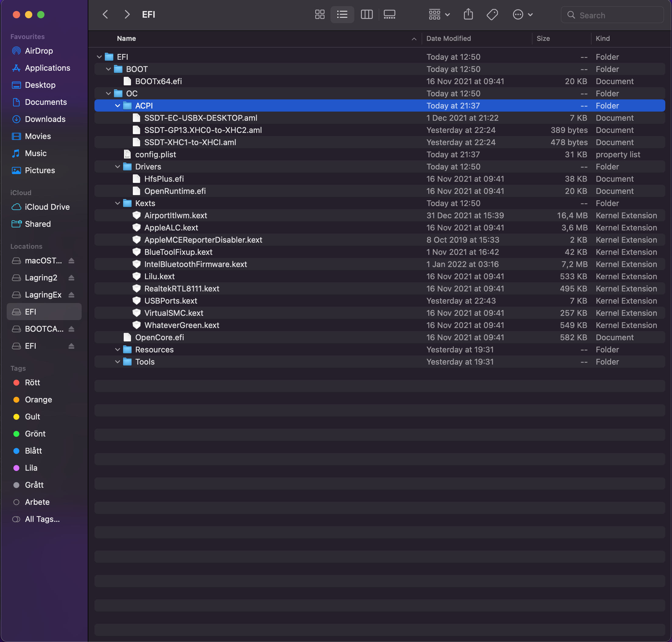Select the list view button
Image resolution: width=672 pixels, height=642 pixels.
click(342, 14)
